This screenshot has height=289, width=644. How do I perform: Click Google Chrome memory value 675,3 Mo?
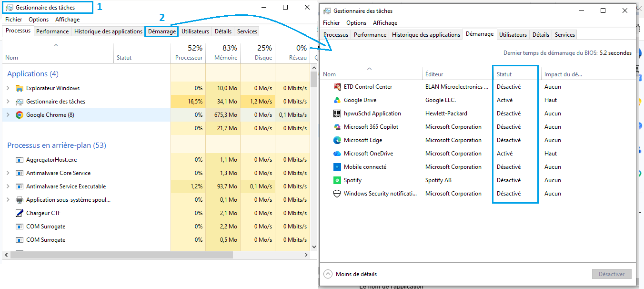(226, 115)
